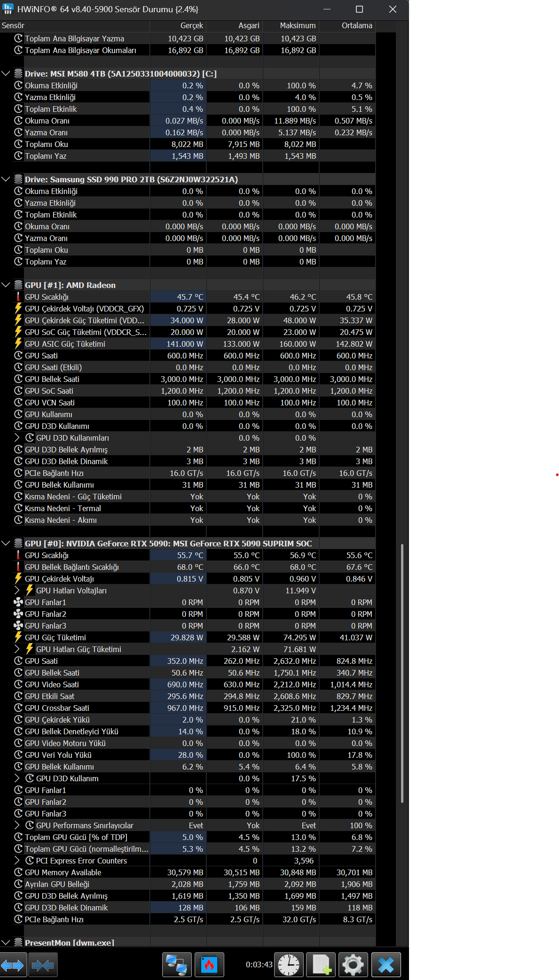The image size is (559, 980).
Task: Expand GPU Hatları Güç Tüketimi subgroup
Action: (x=17, y=649)
